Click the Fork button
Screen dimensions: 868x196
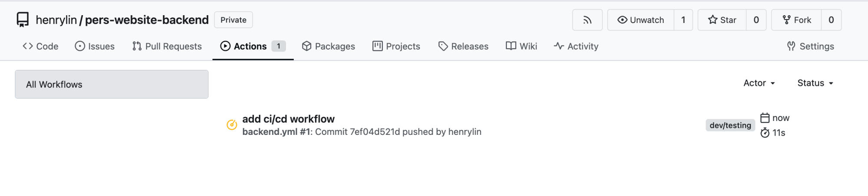coord(796,20)
